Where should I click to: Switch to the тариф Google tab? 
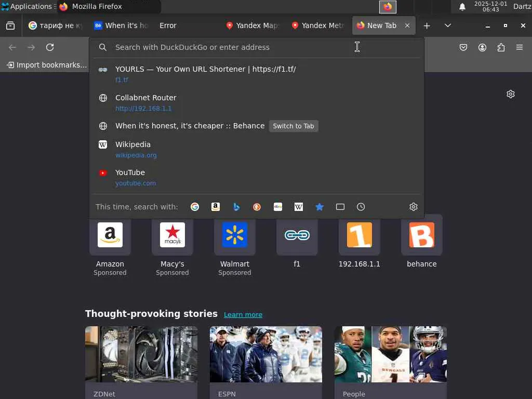coord(55,25)
